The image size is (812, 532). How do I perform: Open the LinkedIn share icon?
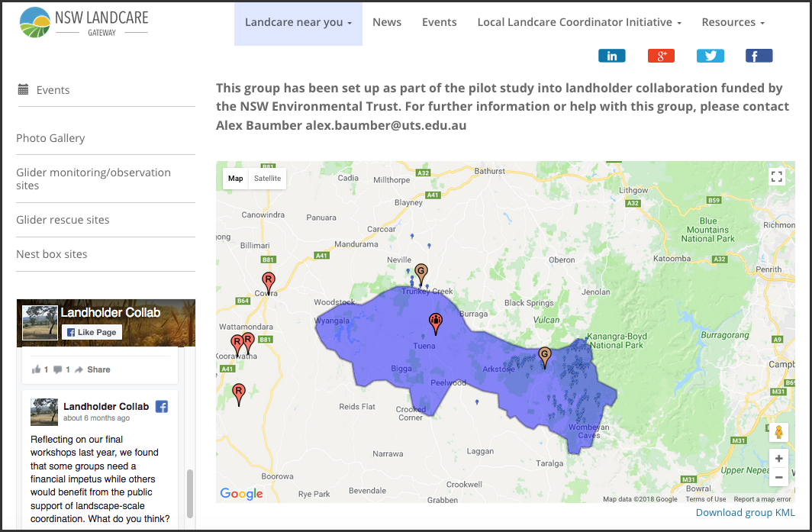(611, 56)
